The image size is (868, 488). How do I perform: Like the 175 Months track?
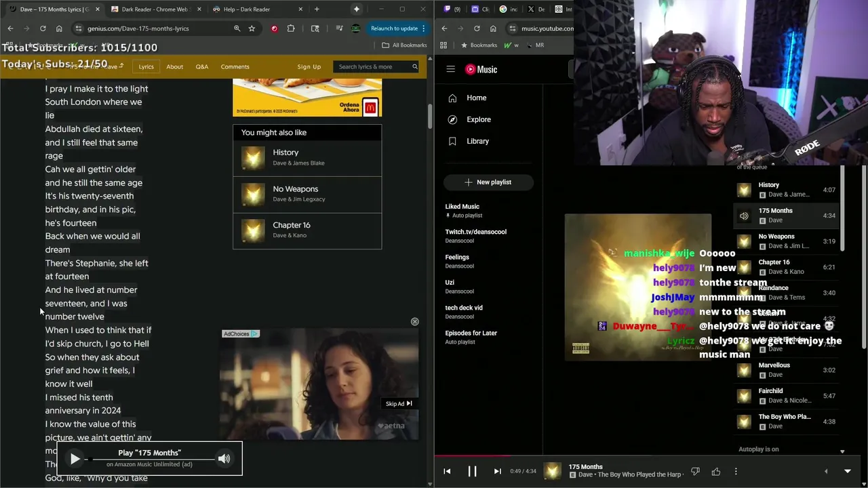point(716,471)
